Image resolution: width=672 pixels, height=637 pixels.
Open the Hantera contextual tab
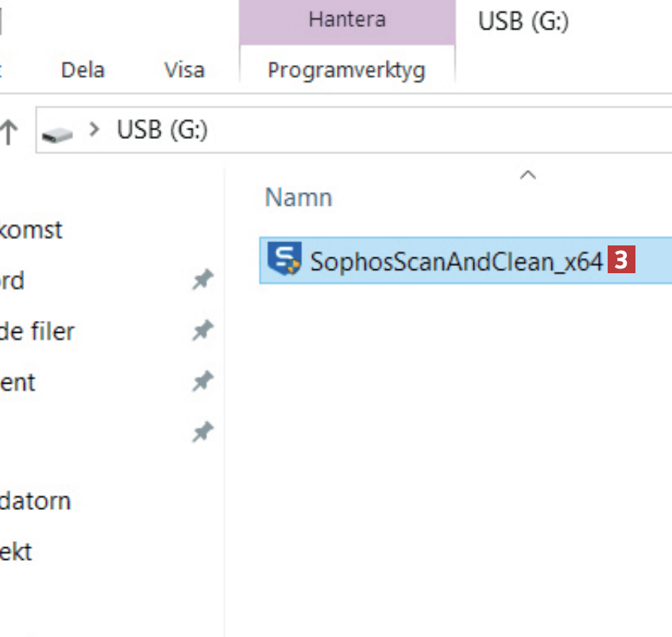[x=346, y=21]
